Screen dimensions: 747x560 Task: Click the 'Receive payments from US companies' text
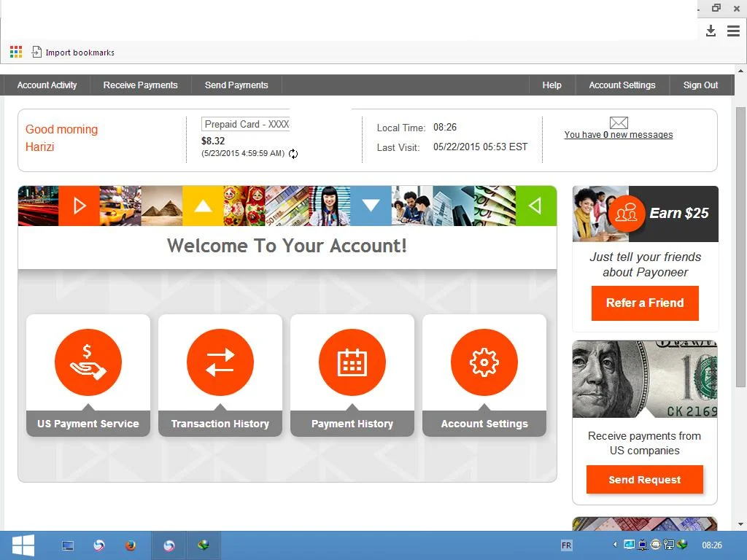coord(645,443)
